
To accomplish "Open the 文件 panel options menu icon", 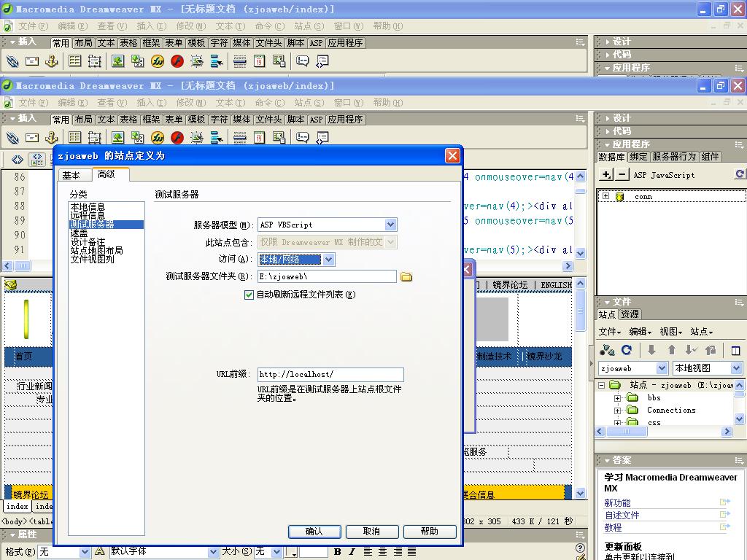I will click(x=739, y=302).
